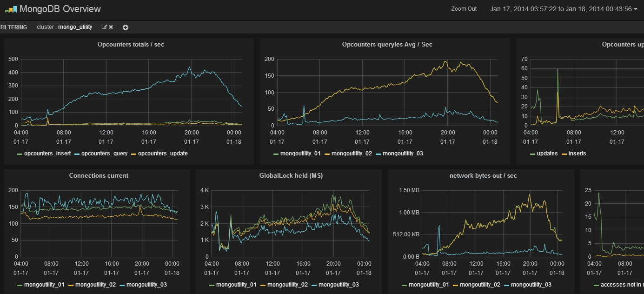Click the FILTERING label in the filter bar
Viewport: 644px width, 294px height.
pyautogui.click(x=13, y=27)
